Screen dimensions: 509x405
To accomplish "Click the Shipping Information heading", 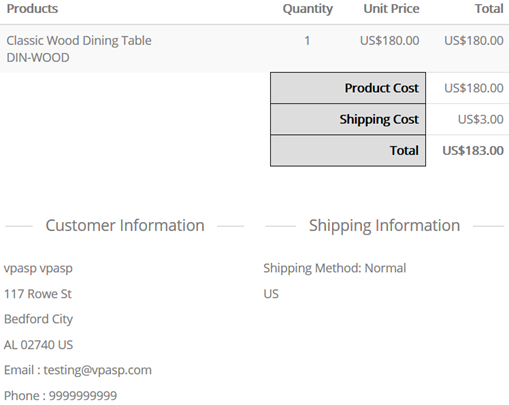I will click(384, 226).
